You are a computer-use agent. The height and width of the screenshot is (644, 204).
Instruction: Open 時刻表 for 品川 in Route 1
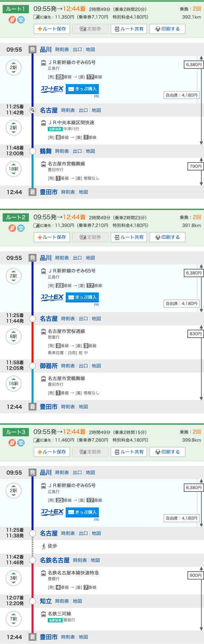point(62,50)
